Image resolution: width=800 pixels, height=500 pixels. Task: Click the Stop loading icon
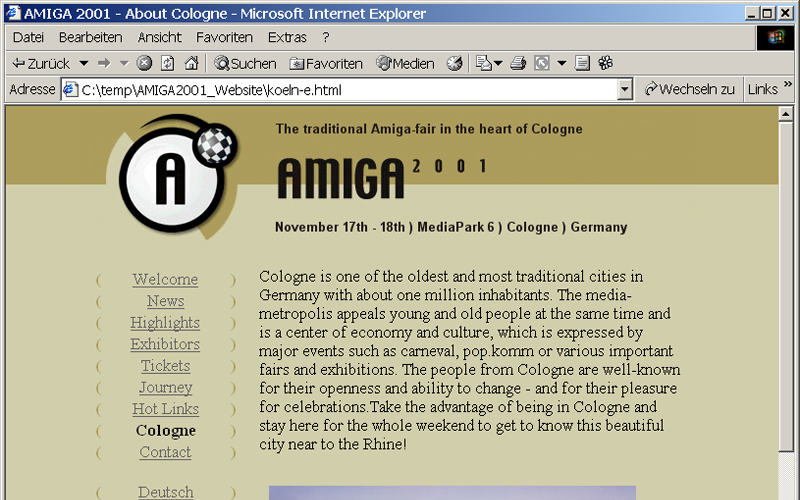tap(144, 63)
